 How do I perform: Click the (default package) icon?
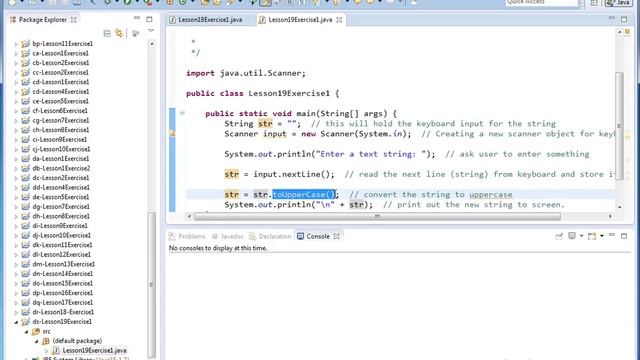(46, 341)
